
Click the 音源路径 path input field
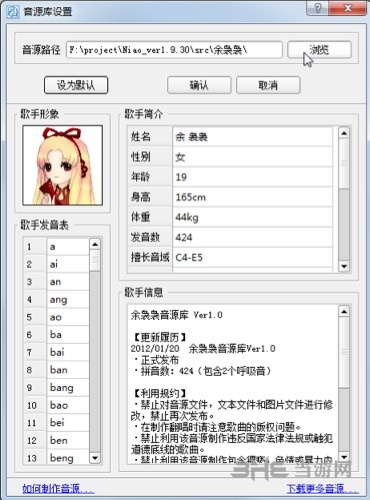tap(174, 50)
